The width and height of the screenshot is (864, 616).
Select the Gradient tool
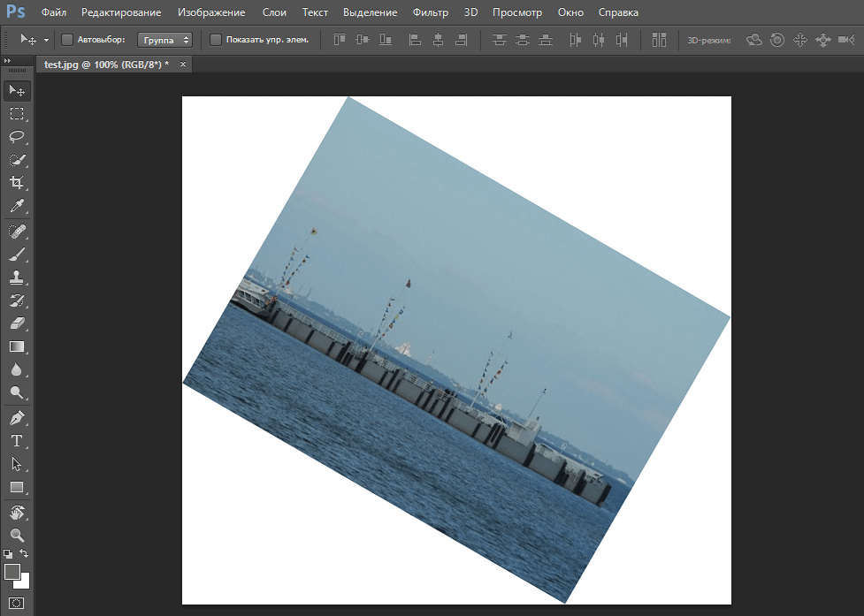coord(17,346)
